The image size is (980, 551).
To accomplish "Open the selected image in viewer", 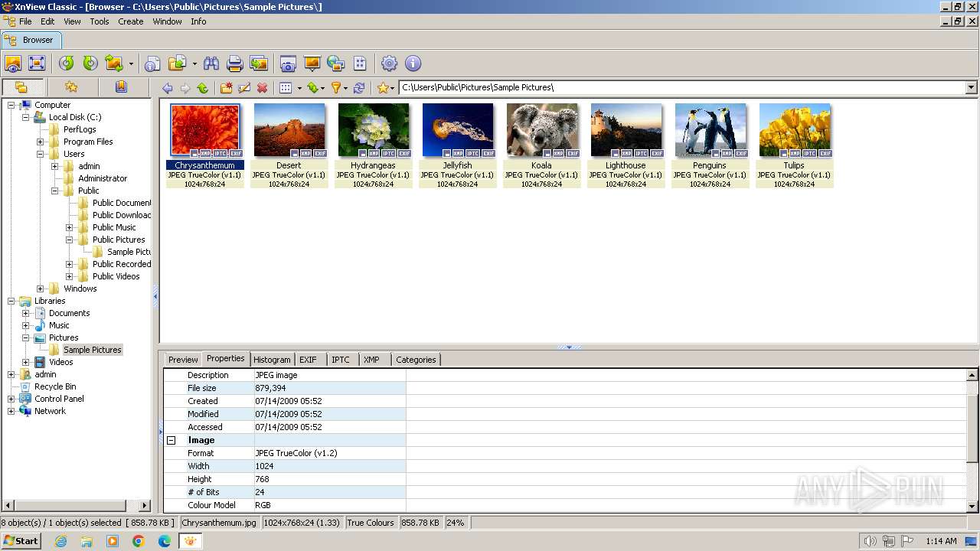I will (x=13, y=64).
